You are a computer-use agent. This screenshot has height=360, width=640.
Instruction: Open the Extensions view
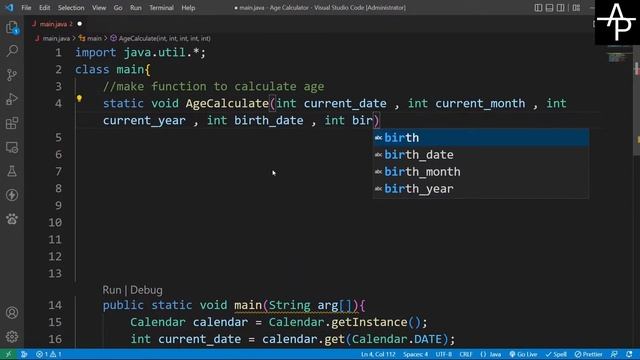click(12, 123)
